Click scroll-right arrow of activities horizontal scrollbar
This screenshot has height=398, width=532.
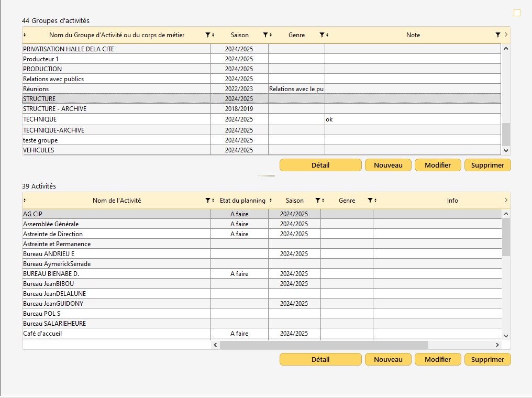pyautogui.click(x=497, y=345)
